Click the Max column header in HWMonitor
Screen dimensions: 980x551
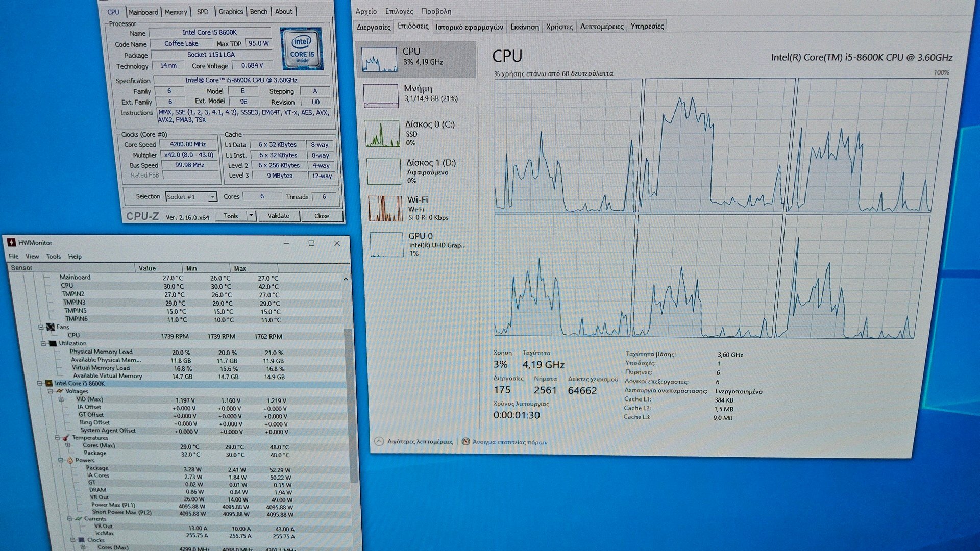point(254,268)
